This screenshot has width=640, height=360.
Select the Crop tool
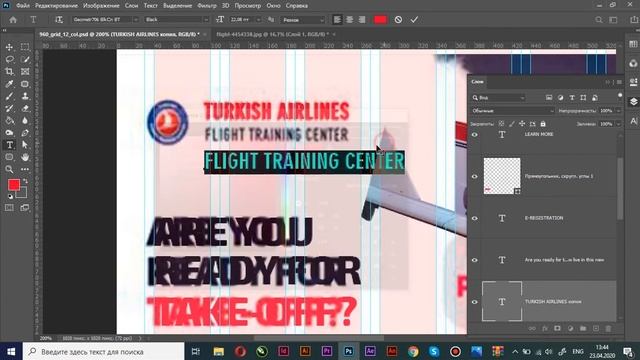[9, 72]
